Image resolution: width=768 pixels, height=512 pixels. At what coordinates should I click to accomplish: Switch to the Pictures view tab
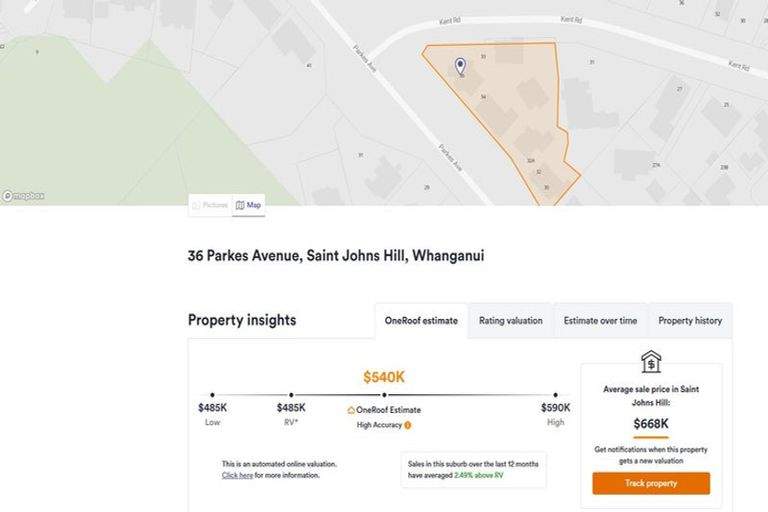210,205
